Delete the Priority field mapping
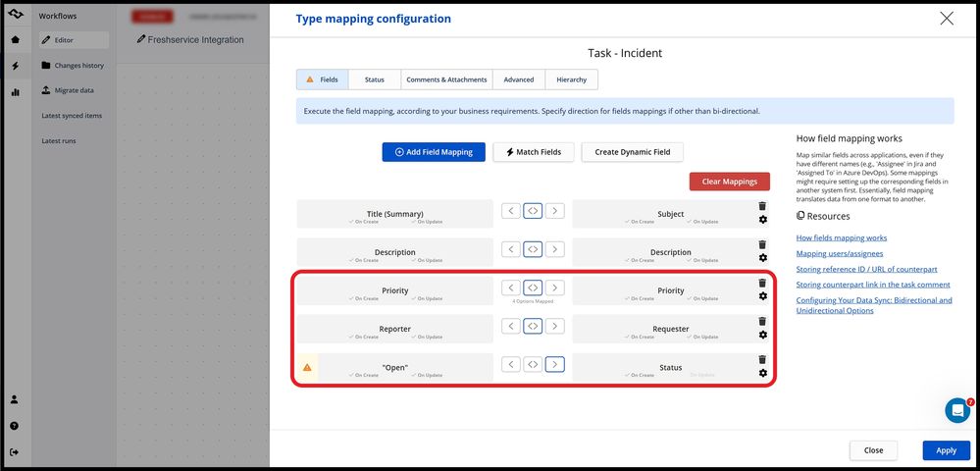This screenshot has height=471, width=980. (x=762, y=283)
